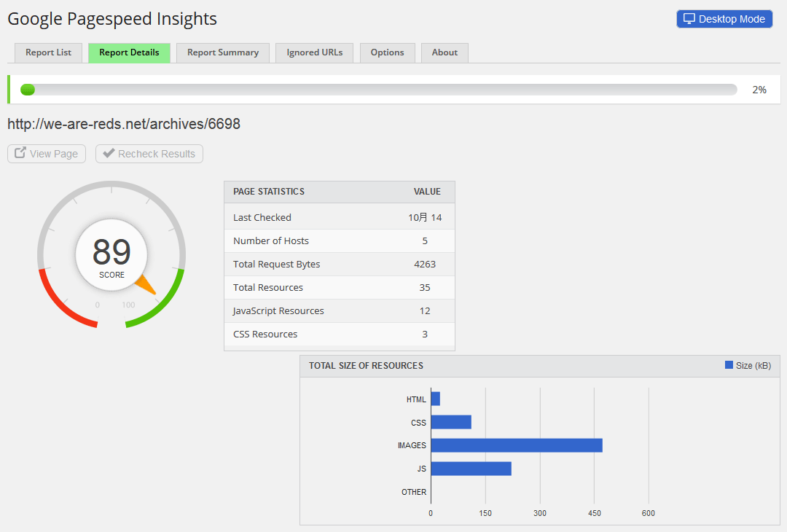Click the Recheck Results button

click(x=149, y=154)
